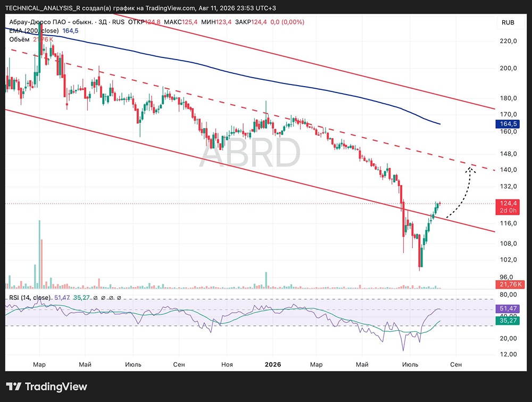Click the red 21,76K volume tag

[x=510, y=284]
